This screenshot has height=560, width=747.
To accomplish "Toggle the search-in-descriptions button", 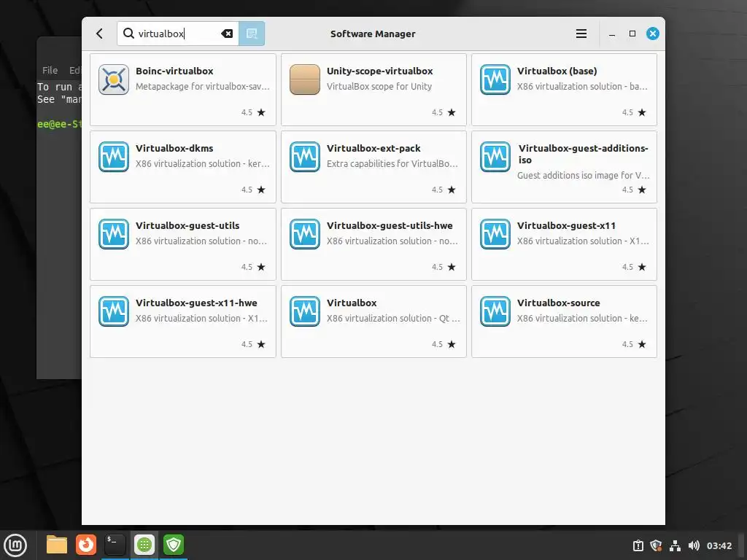I will point(252,34).
